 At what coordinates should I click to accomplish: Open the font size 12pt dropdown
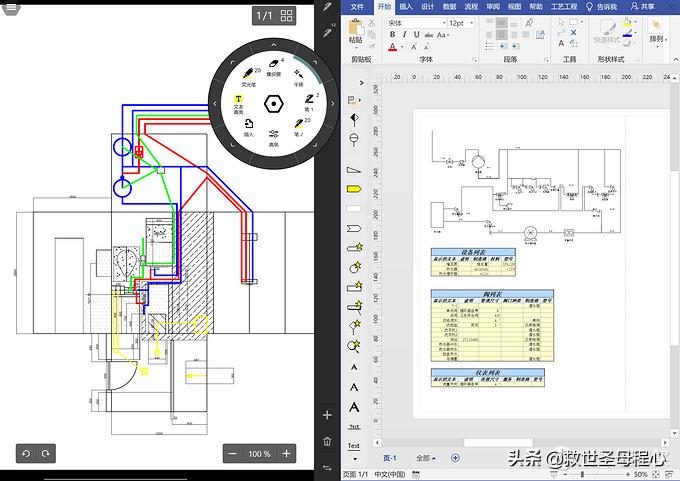pyautogui.click(x=473, y=22)
